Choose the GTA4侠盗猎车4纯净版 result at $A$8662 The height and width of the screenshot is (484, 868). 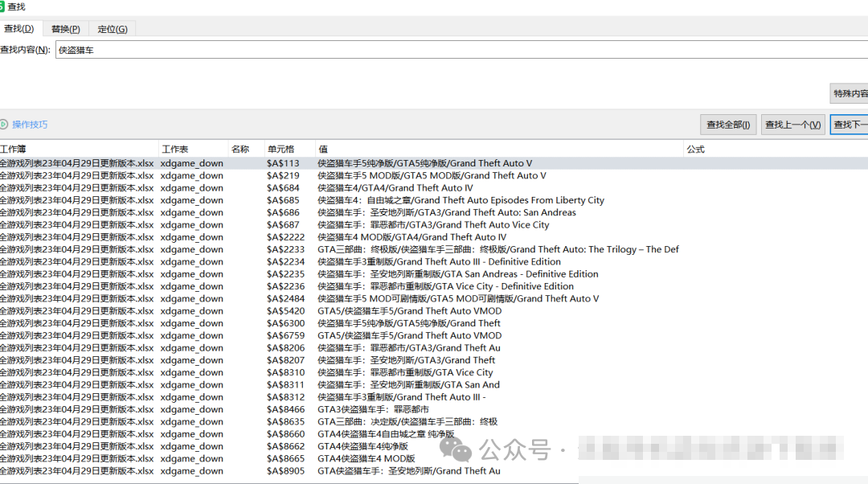tap(434, 446)
